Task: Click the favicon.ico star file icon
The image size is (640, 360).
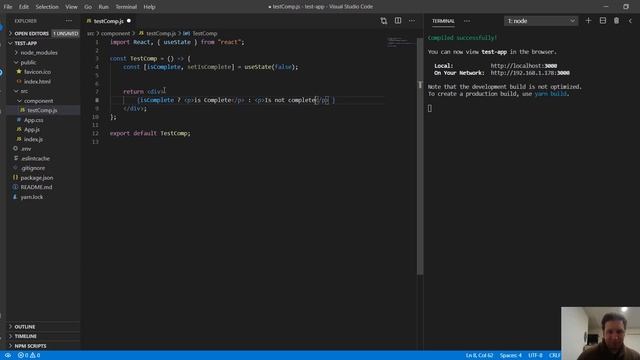Action: pyautogui.click(x=19, y=72)
